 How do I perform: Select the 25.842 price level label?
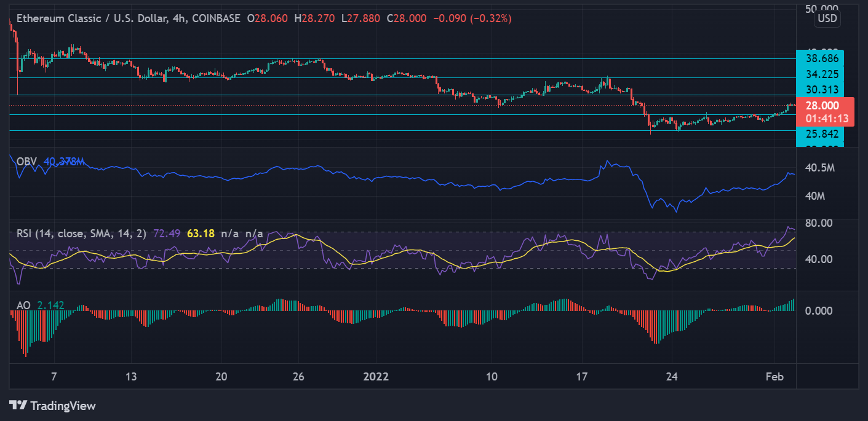821,134
